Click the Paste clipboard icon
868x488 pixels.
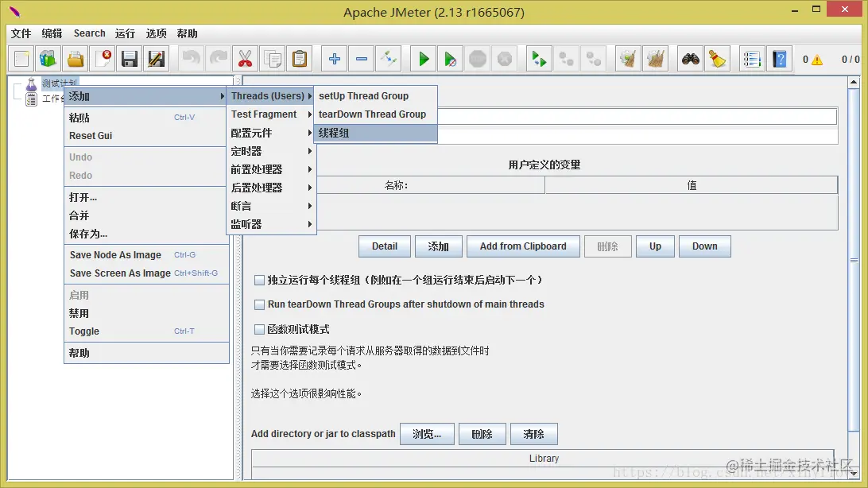[300, 59]
